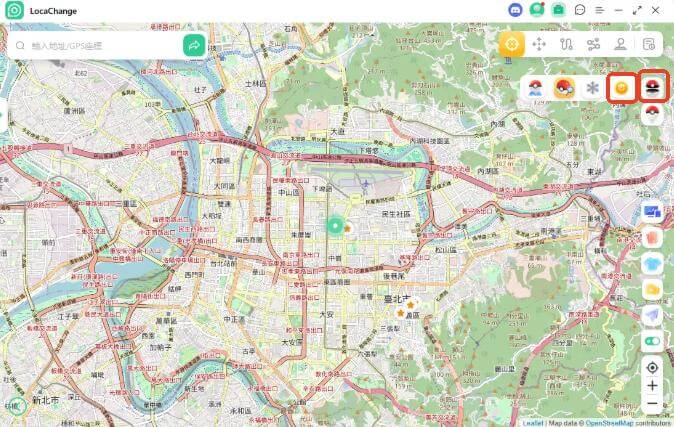Viewport: 674px width, 427px height.
Task: Choose the multi-spot route mode
Action: coord(593,44)
